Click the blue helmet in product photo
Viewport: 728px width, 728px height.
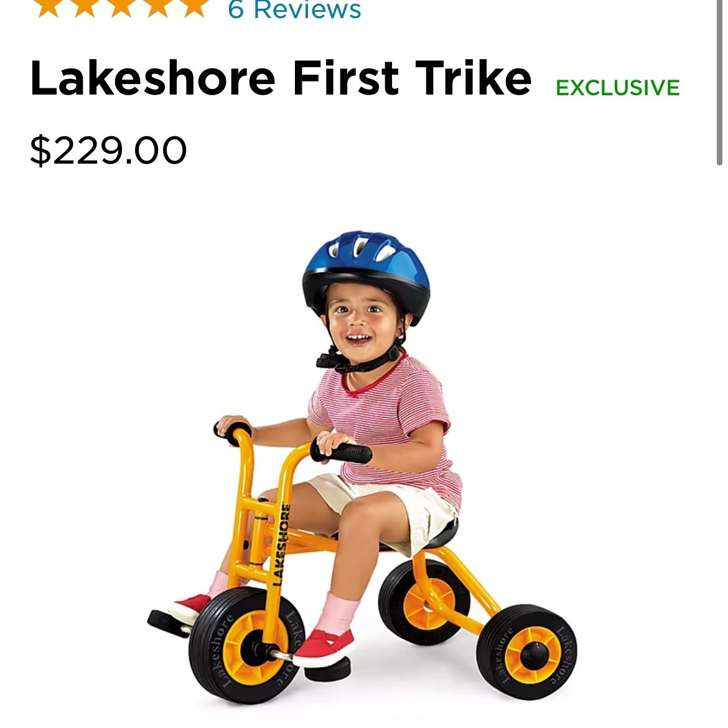366,275
